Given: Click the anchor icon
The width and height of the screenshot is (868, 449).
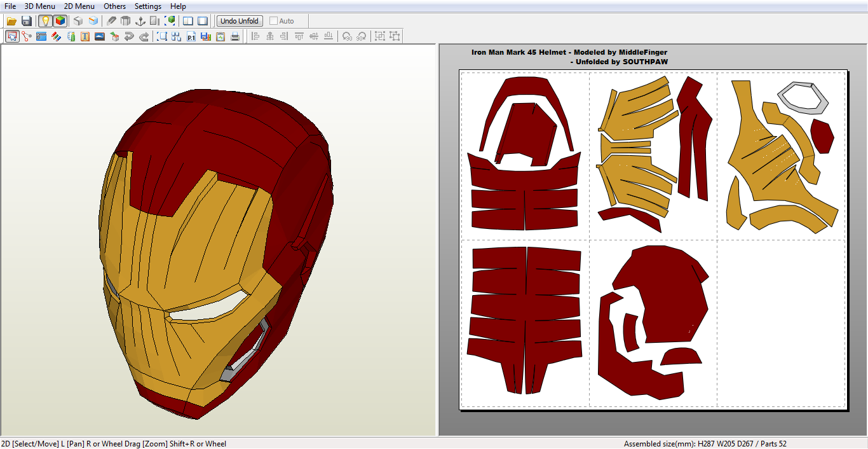Looking at the screenshot, I should coord(140,21).
